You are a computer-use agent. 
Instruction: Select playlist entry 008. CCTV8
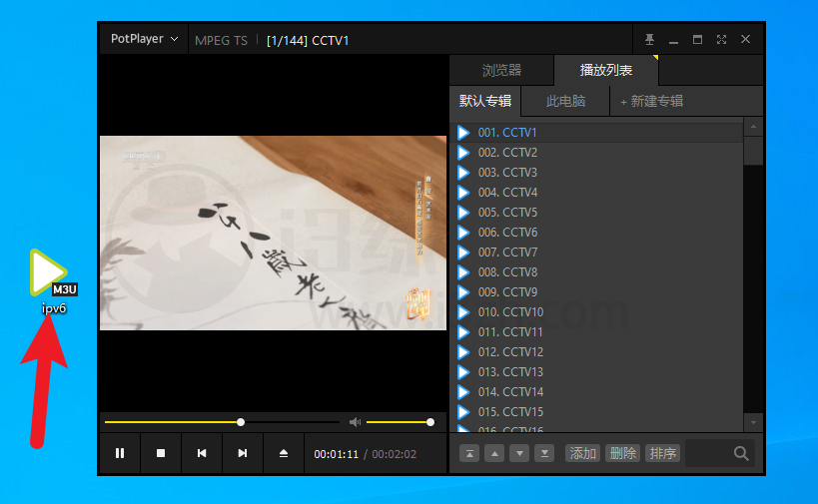click(597, 272)
